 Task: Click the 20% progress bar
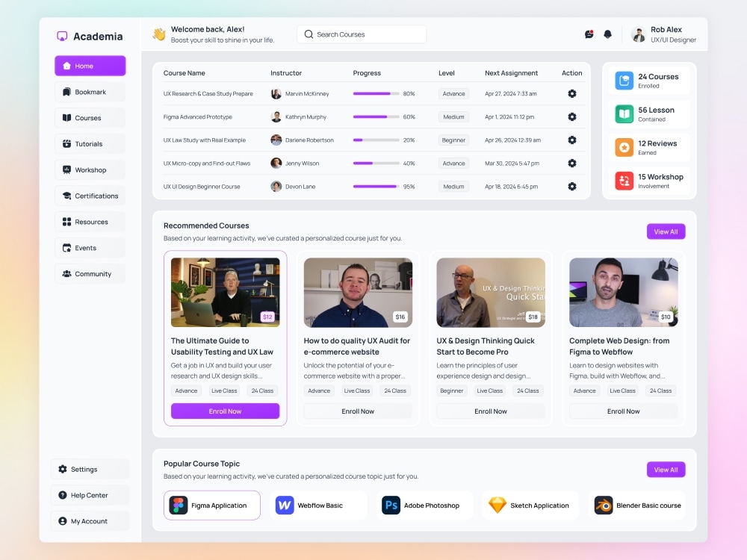pyautogui.click(x=376, y=140)
